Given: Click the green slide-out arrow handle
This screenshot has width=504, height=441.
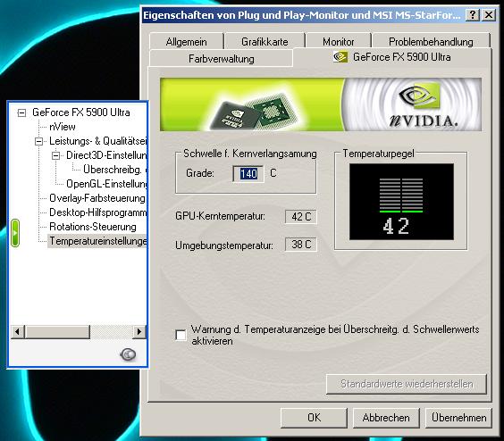Looking at the screenshot, I should (x=15, y=233).
